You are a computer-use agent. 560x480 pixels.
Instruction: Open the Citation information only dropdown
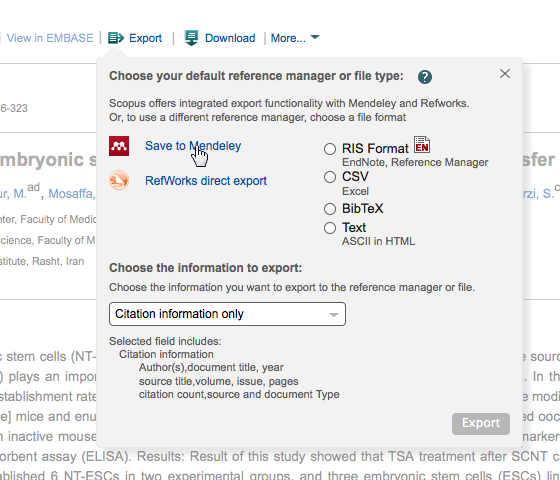click(x=227, y=314)
